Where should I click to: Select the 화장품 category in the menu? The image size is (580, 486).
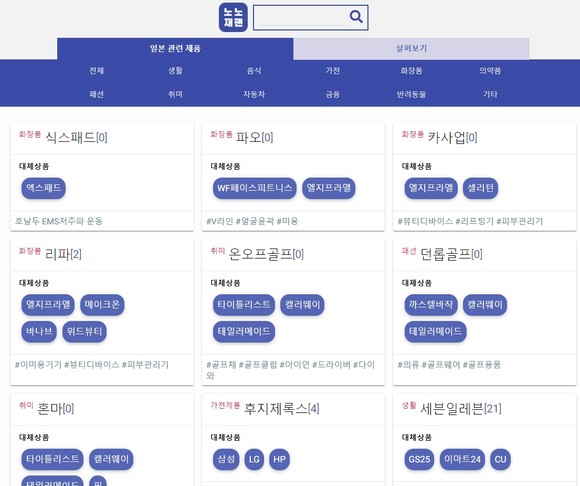[411, 71]
